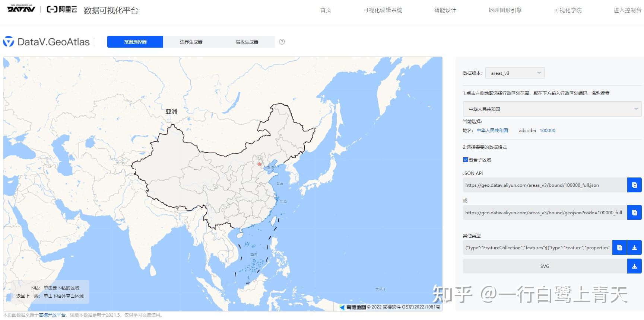Click the map copyright text GS京(2022)1061号
The width and height of the screenshot is (644, 320).
421,307
